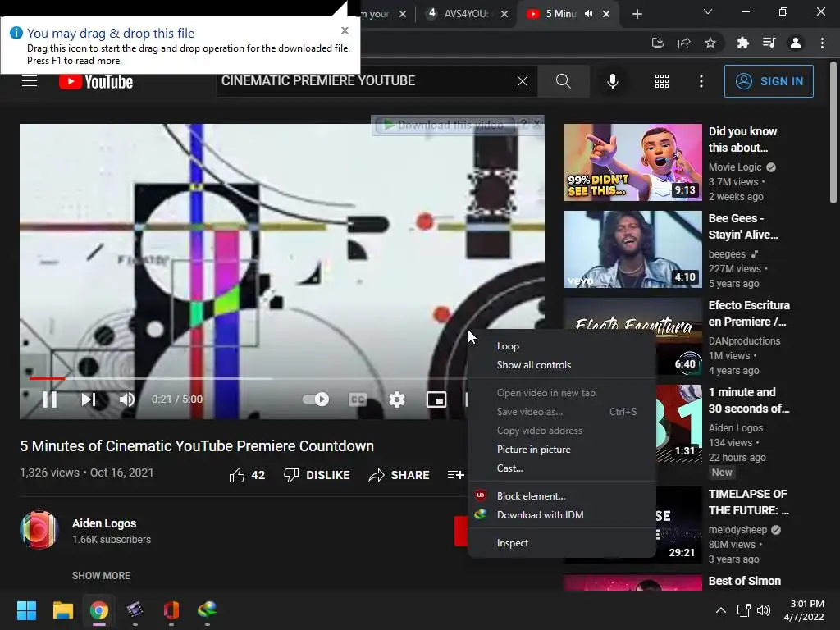Expand description with SHOW MORE
This screenshot has width=840, height=630.
click(101, 575)
